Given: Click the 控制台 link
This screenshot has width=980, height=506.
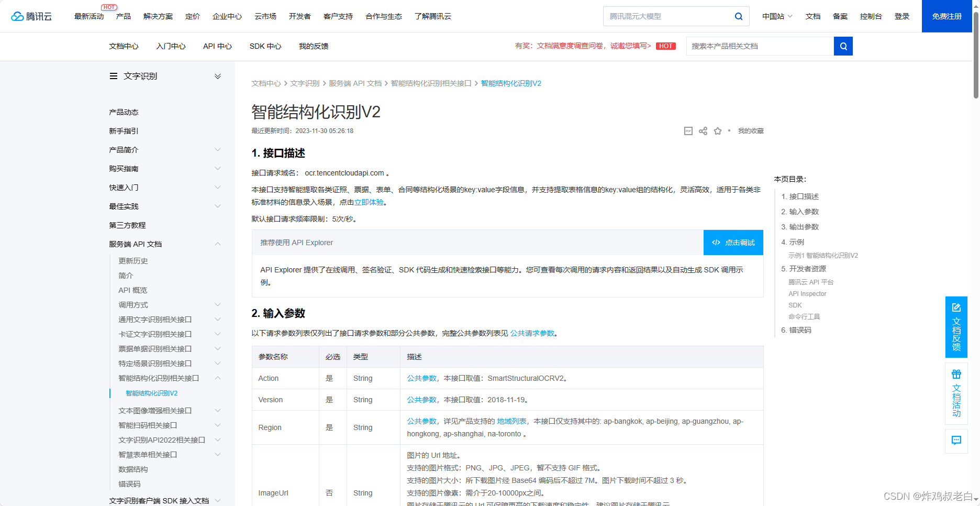Looking at the screenshot, I should click(871, 16).
